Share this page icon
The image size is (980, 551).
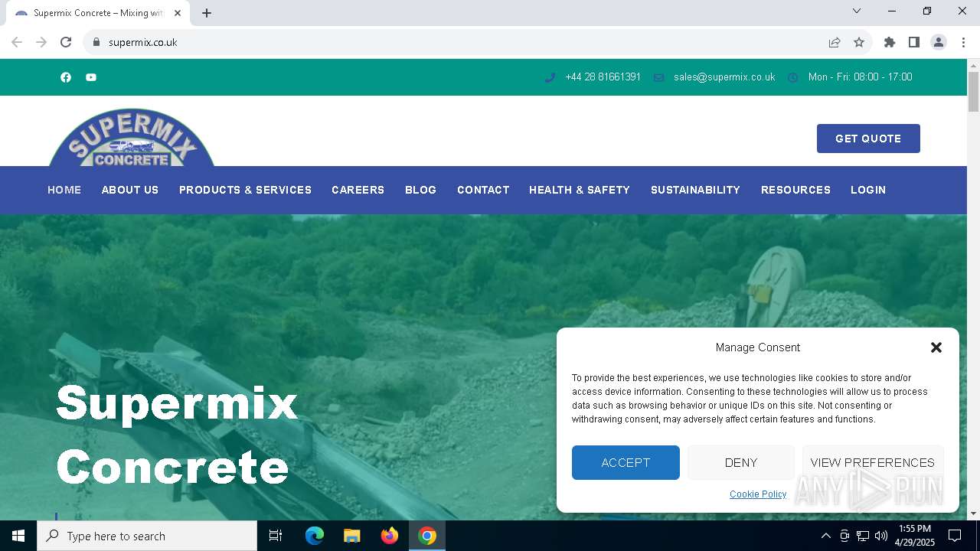pos(835,42)
